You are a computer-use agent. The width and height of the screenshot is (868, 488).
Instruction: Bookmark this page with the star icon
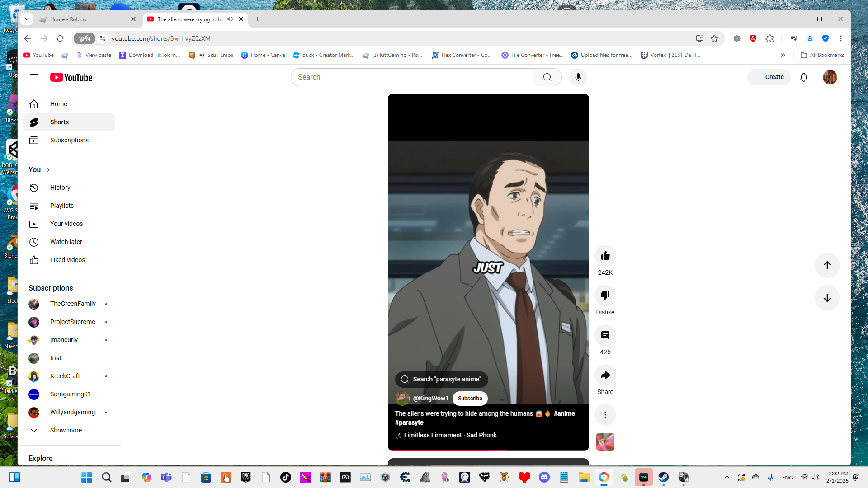coord(714,38)
